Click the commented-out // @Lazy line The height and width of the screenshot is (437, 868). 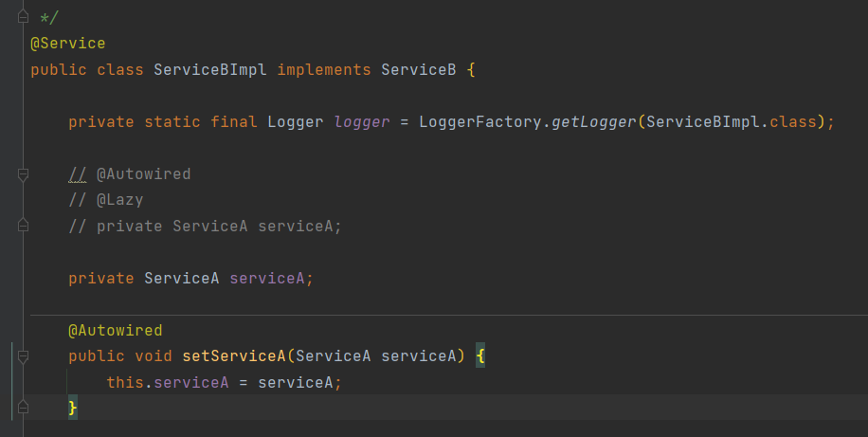pos(106,200)
